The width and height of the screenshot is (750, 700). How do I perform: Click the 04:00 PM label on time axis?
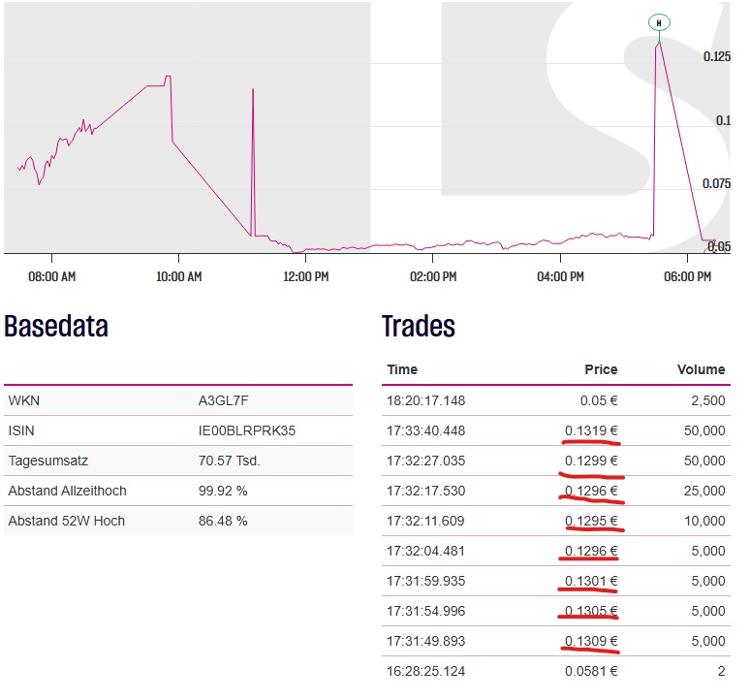pos(560,276)
